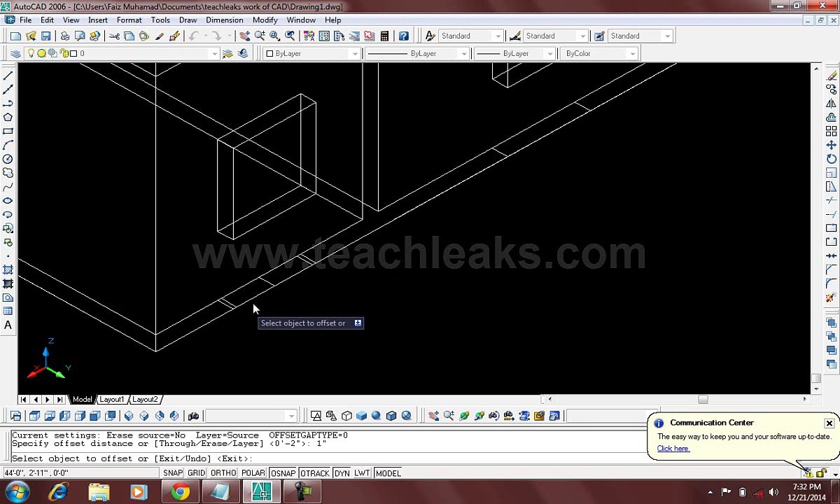The image size is (840, 504).
Task: Open Internet Explorer from the taskbar
Action: pos(58,492)
